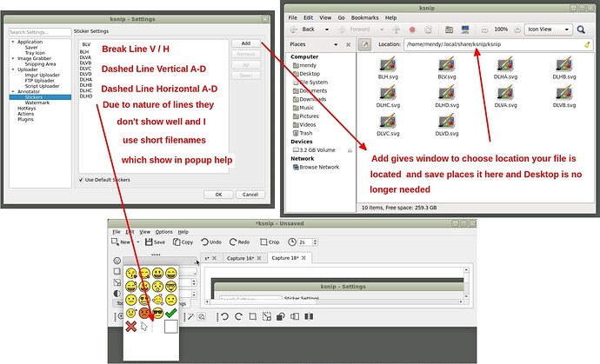Select Watermark in settings tree

point(37,103)
